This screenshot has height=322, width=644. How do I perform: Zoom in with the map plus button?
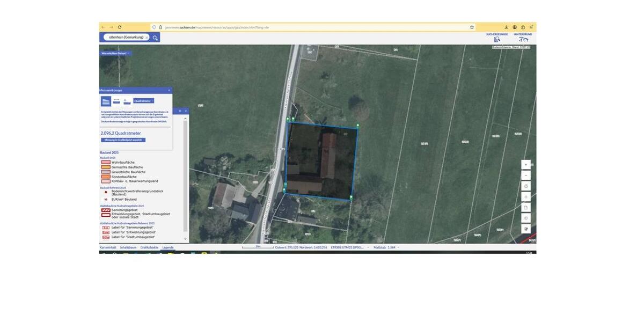coord(526,165)
